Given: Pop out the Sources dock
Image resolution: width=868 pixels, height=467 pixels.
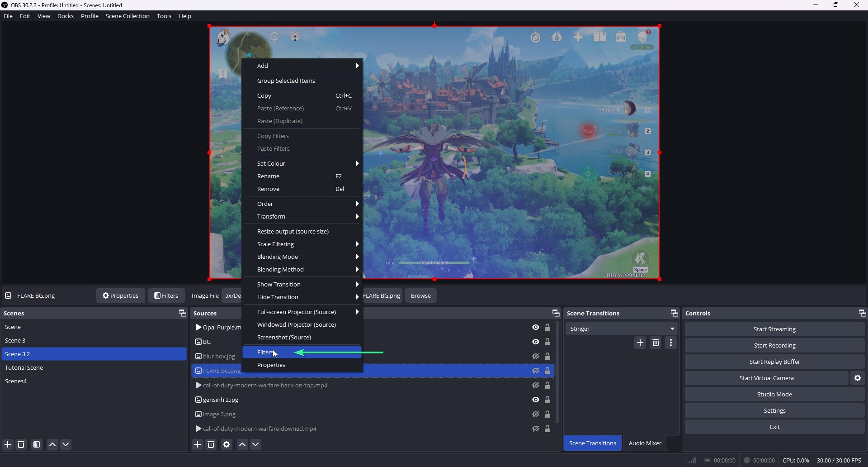Looking at the screenshot, I should [x=556, y=313].
